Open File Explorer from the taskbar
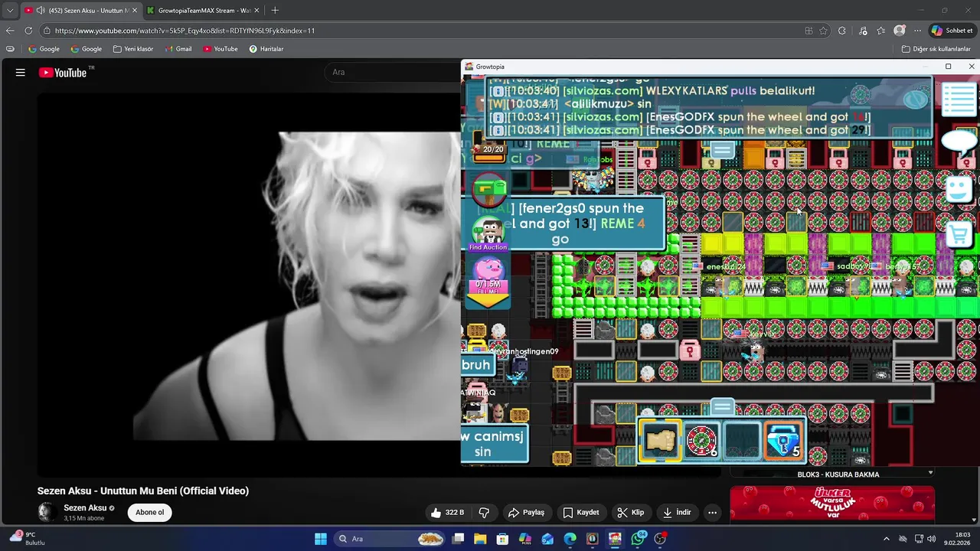Viewport: 980px width, 551px height. [480, 539]
